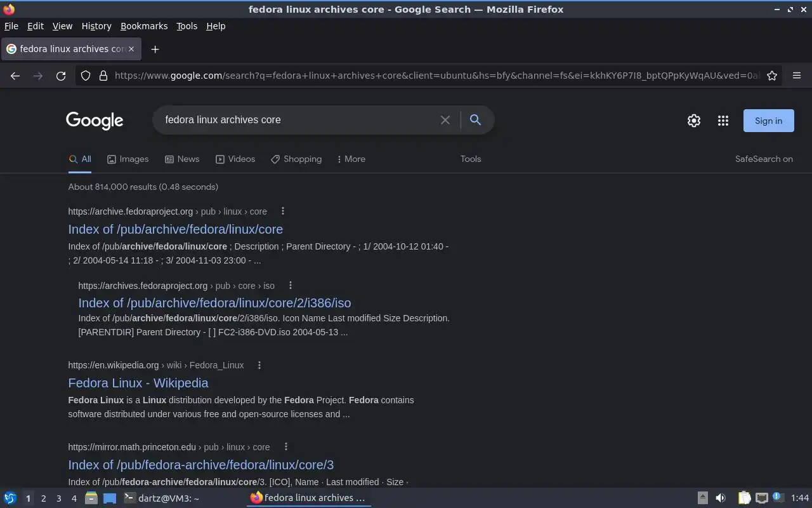Open network status tray icon
Screen dimensions: 812x508
click(762, 498)
